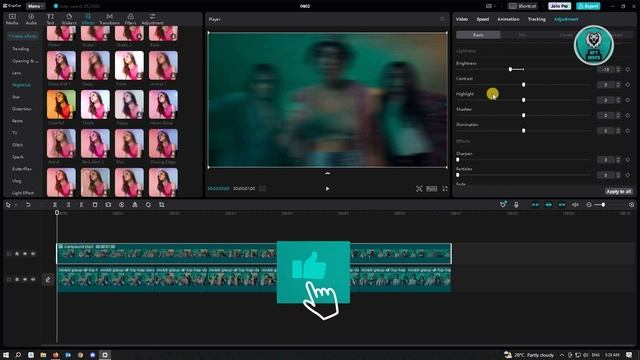Click the split clip tool
Viewport: 640px width, 360px height.
click(x=55, y=204)
